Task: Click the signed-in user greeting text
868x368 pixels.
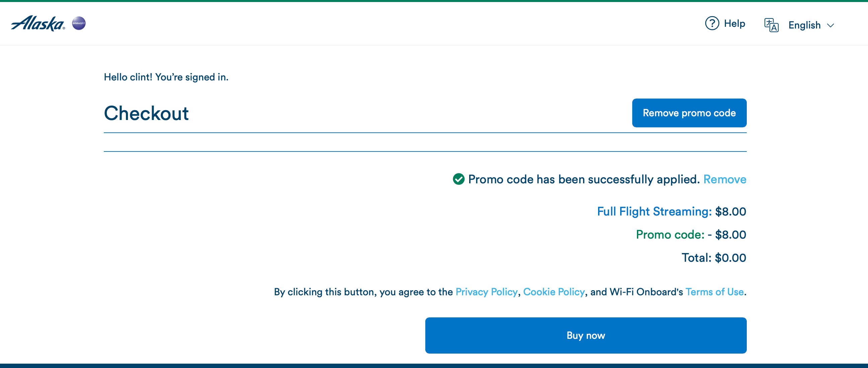Action: [166, 77]
